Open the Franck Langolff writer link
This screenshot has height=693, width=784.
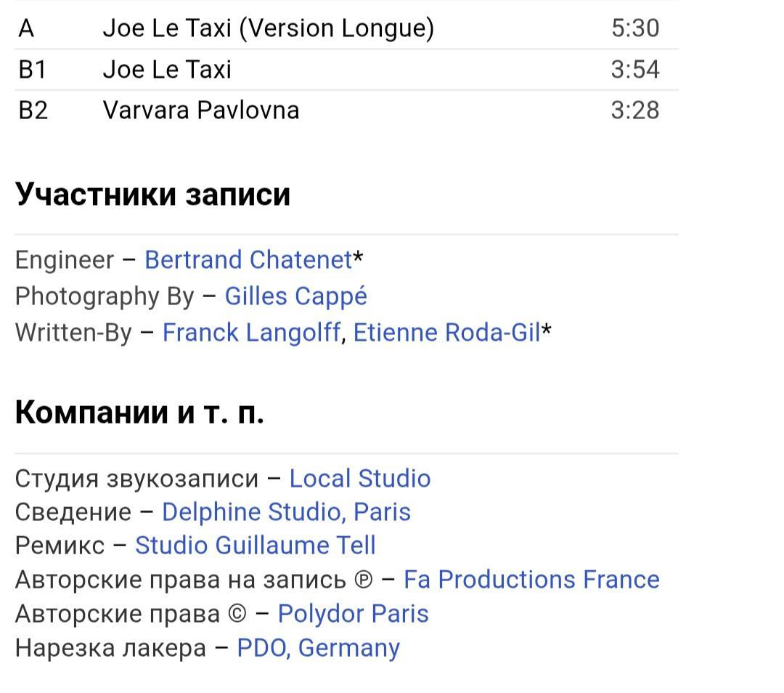click(251, 333)
